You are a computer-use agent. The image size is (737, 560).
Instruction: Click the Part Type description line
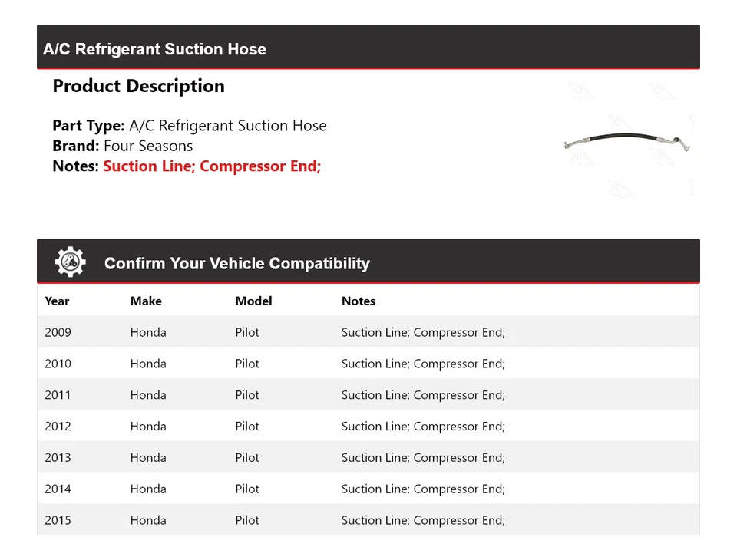190,126
